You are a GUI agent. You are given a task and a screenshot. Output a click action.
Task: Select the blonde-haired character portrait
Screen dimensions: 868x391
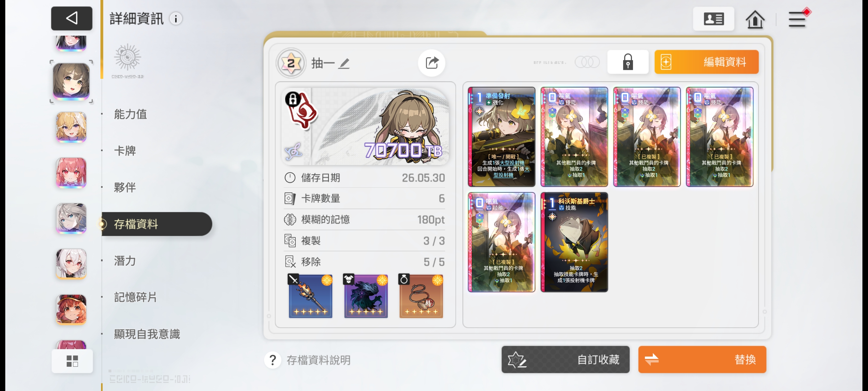click(71, 127)
